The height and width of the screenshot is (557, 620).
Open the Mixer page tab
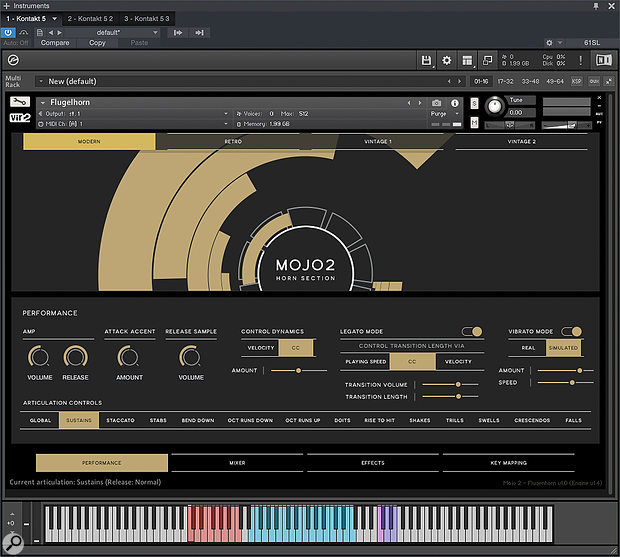click(237, 463)
